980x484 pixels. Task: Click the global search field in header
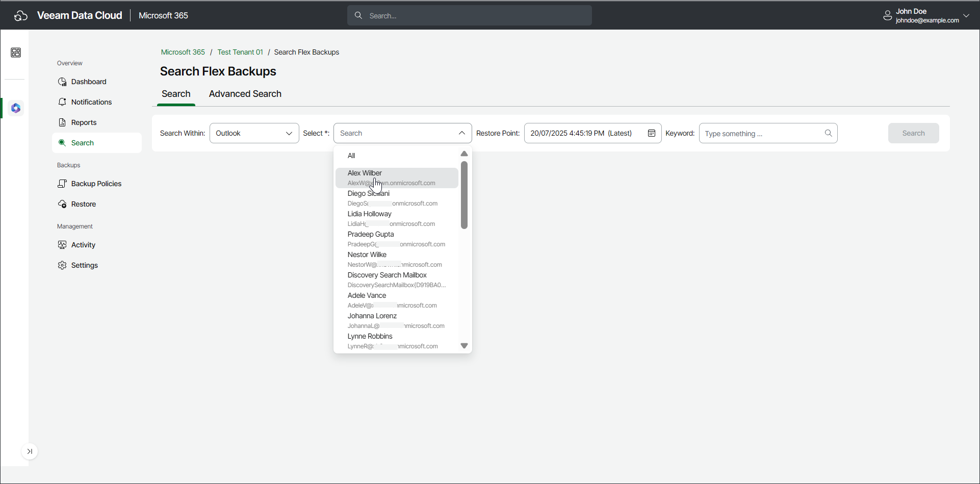469,16
